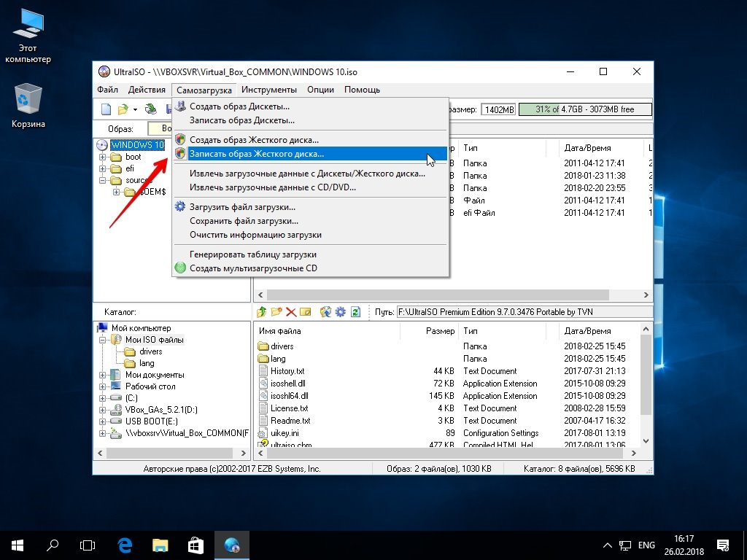Expand the boot folder in image tree
This screenshot has width=747, height=560.
(102, 157)
